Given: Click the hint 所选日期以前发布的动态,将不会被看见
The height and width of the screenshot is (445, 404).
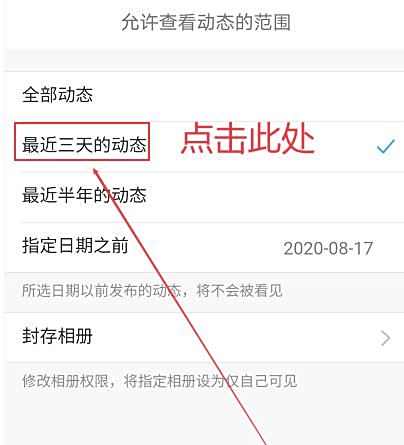Looking at the screenshot, I should click(152, 291).
